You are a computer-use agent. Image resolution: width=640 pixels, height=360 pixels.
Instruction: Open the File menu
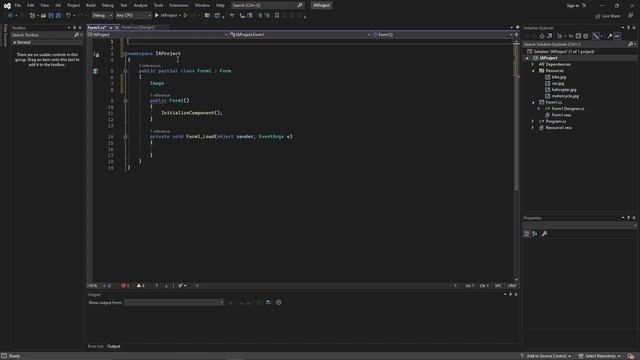(x=18, y=5)
